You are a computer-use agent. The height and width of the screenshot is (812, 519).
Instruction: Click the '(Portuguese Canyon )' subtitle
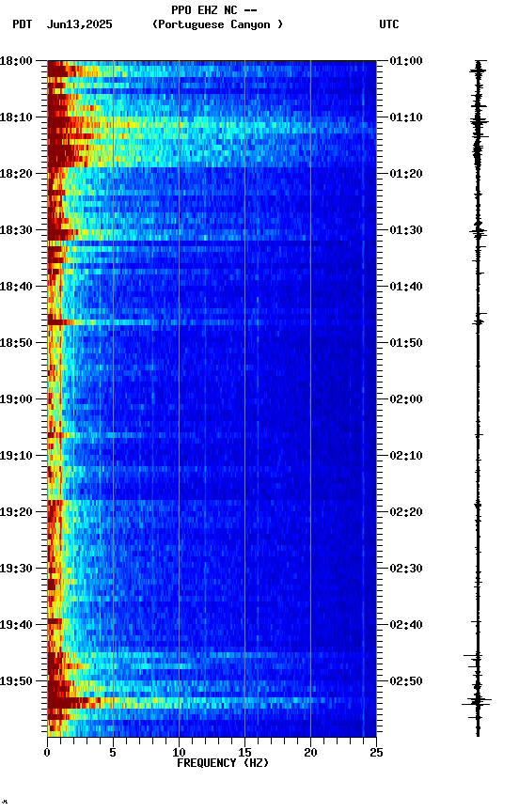pyautogui.click(x=217, y=24)
